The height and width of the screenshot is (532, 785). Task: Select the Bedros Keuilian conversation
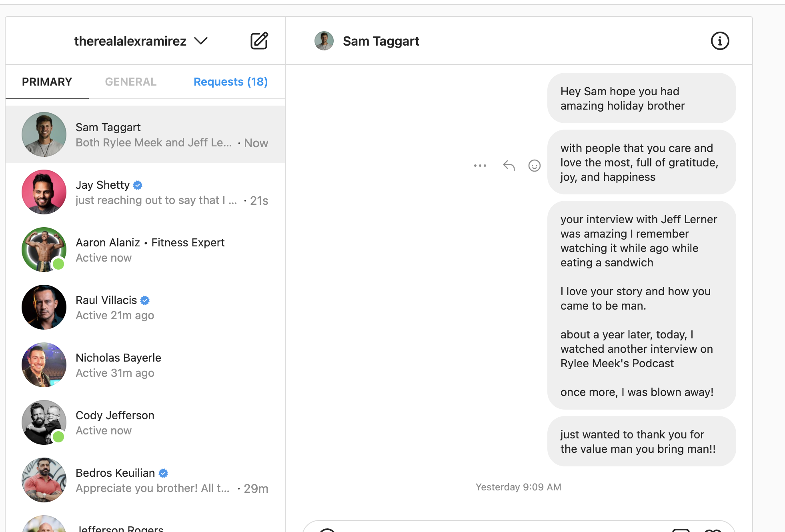pyautogui.click(x=145, y=480)
